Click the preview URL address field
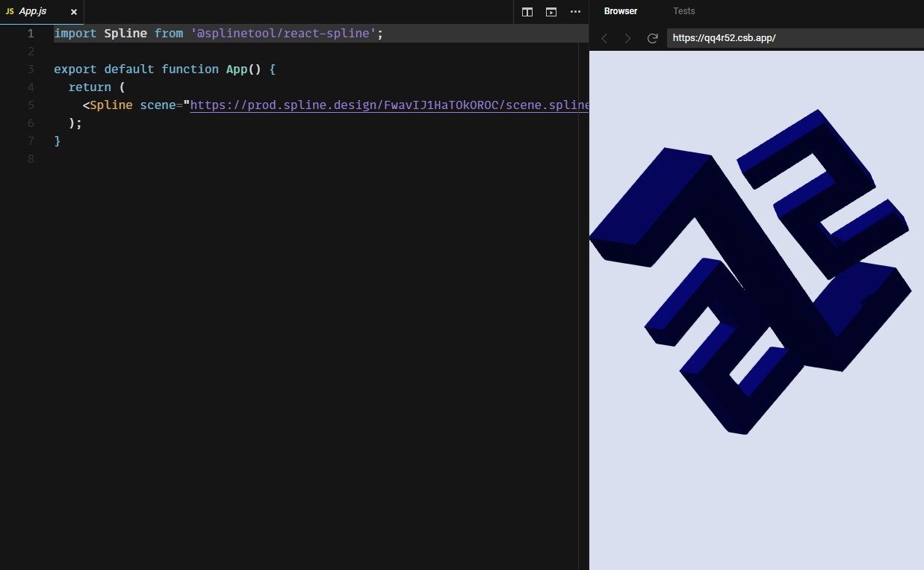 [795, 38]
